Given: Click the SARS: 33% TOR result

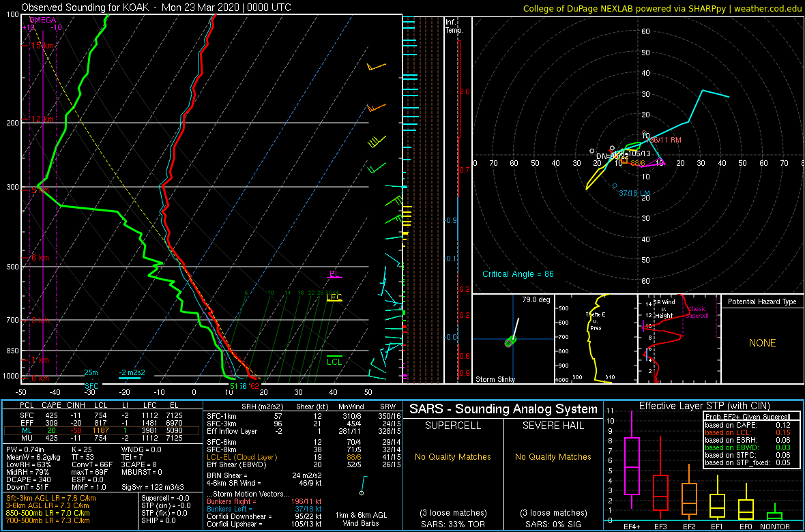Looking at the screenshot, I should pyautogui.click(x=453, y=523).
